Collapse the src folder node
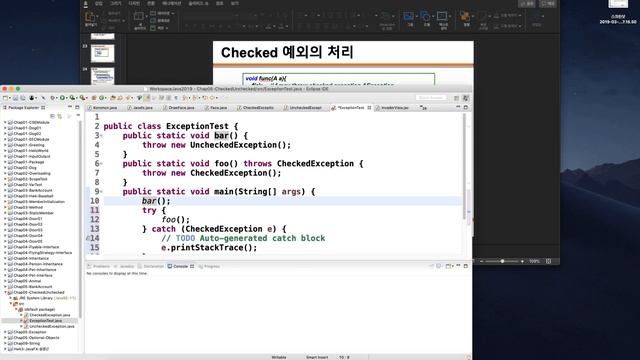The height and width of the screenshot is (360, 640). tap(11, 304)
